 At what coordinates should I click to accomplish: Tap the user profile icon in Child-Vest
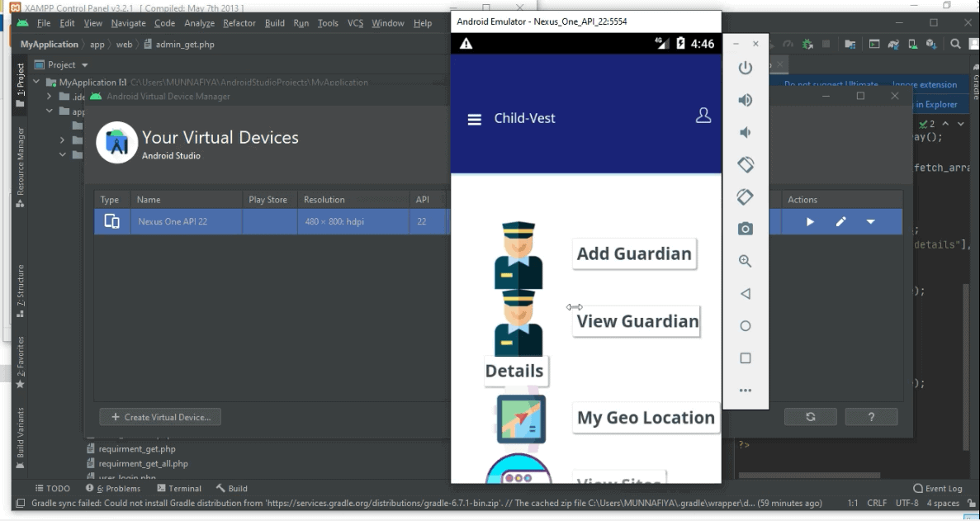tap(703, 116)
